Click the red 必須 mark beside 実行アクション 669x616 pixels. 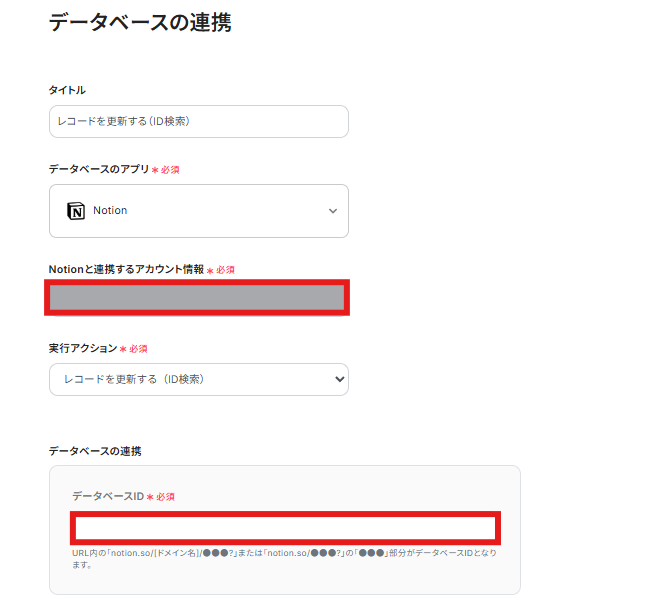(x=134, y=349)
